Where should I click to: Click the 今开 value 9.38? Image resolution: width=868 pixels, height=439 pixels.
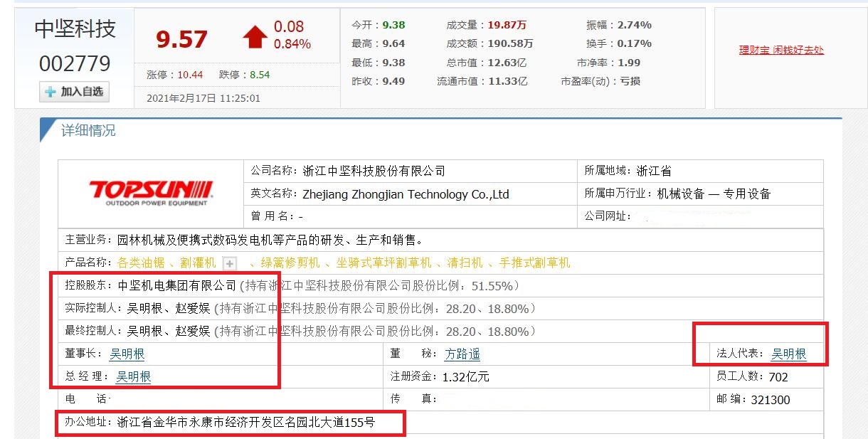click(x=393, y=25)
